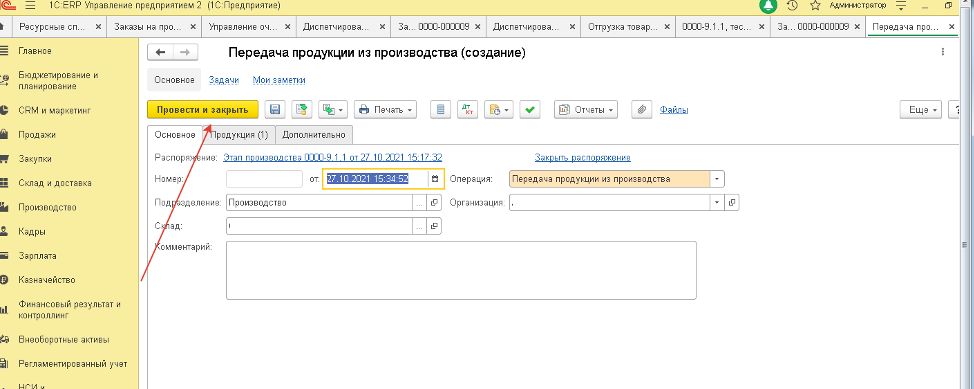Switch to the Заказы на про... tab
The width and height of the screenshot is (974, 389).
coord(149,27)
